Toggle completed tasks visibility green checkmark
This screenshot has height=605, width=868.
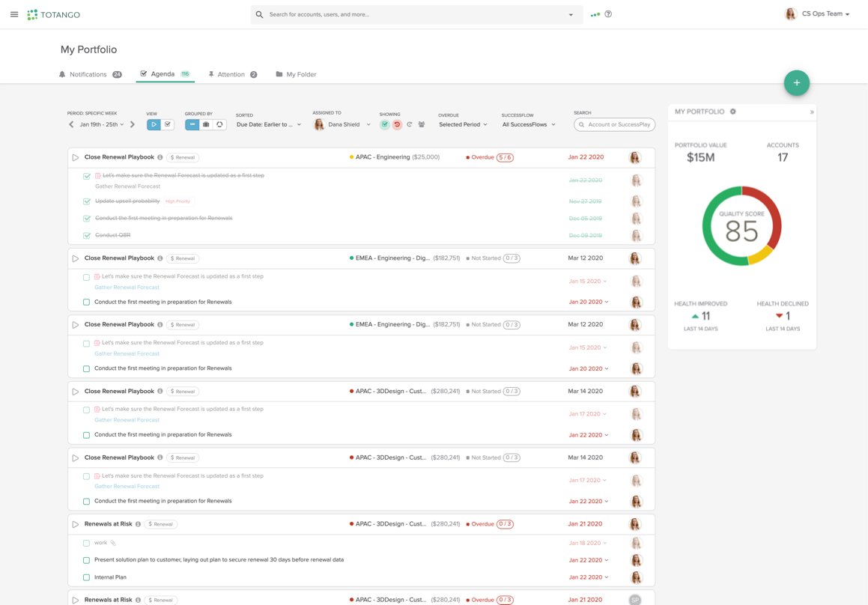[386, 125]
